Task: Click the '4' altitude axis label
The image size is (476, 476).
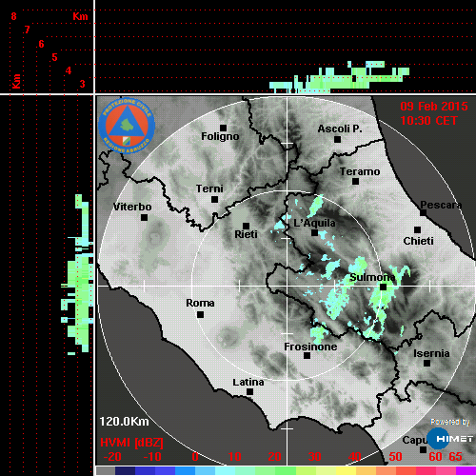Action: pos(69,70)
